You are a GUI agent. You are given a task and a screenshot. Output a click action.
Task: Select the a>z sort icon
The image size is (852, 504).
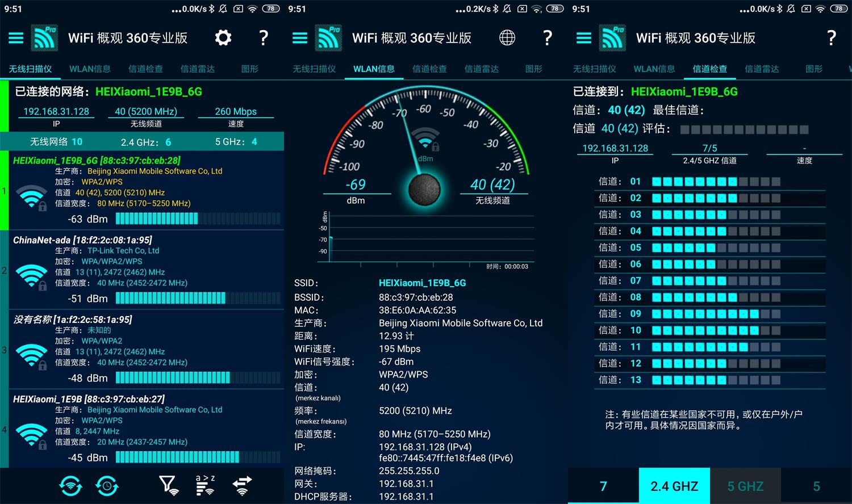click(204, 486)
